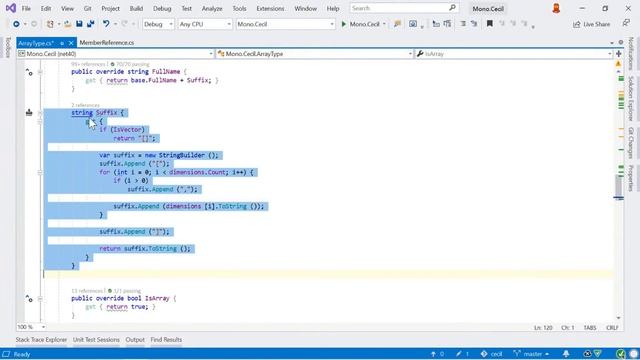Open the Output panel tab
This screenshot has height=360, width=640.
135,340
